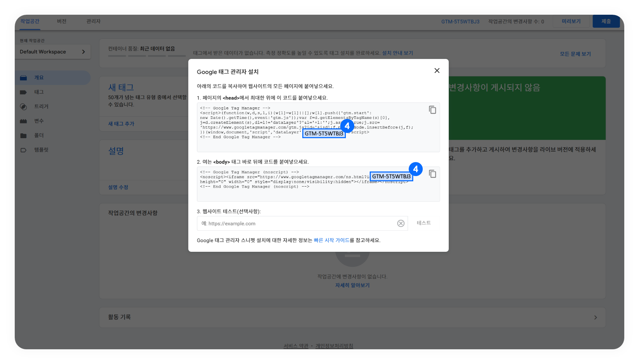Viewport: 639px width, 364px height.
Task: Click the 트리거 sidebar icon
Action: [x=24, y=107]
